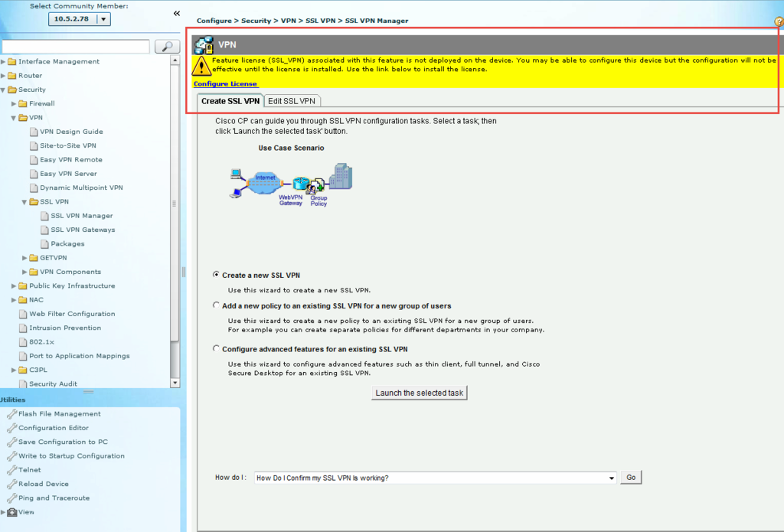Click the Site-to-Site VPN page icon
Viewport: 784px width, 532px height.
pos(34,145)
